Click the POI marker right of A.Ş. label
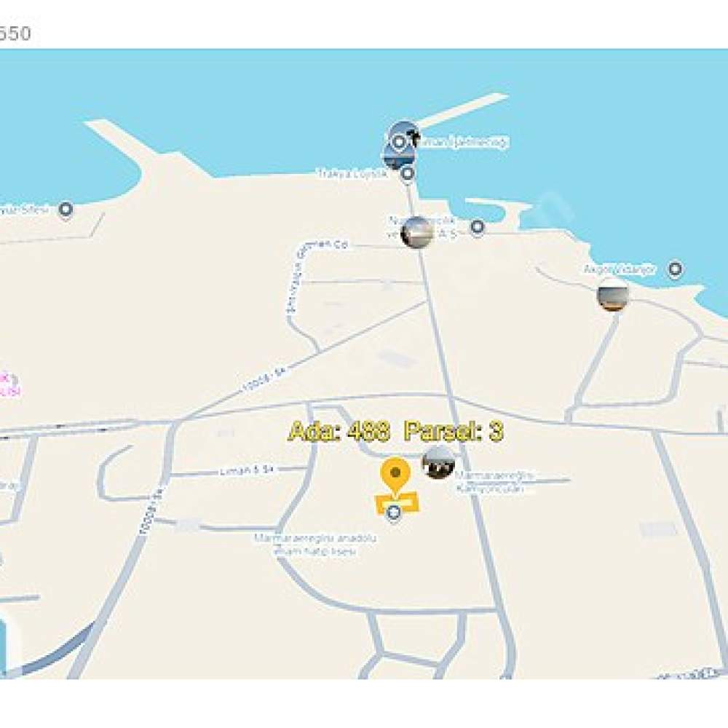The width and height of the screenshot is (728, 728). [x=478, y=227]
